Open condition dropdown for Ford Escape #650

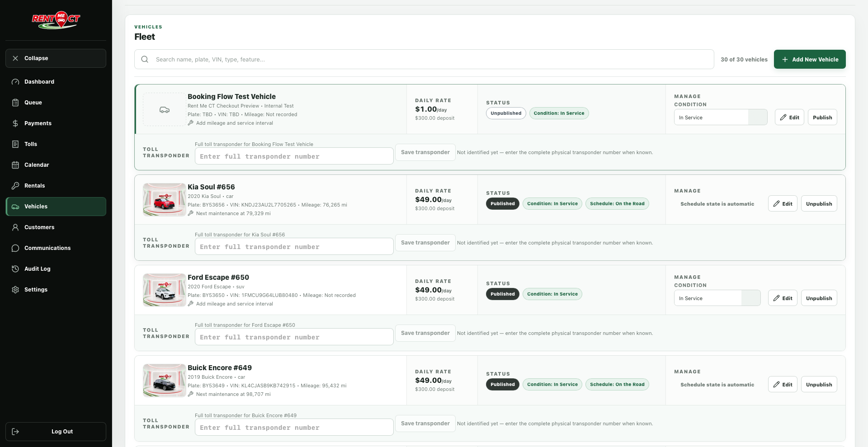coord(717,298)
